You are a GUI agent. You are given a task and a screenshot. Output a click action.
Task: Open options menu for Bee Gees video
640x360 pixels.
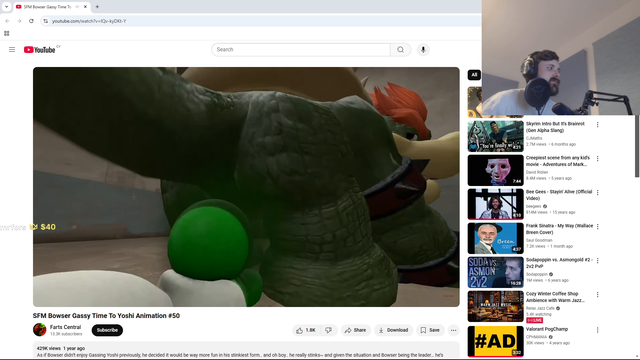598,193
